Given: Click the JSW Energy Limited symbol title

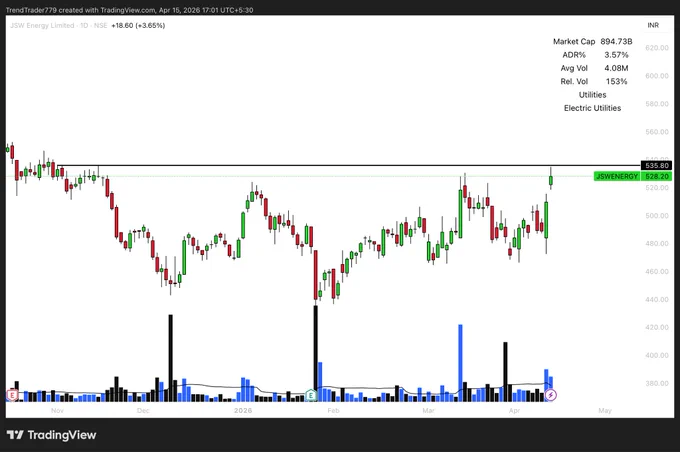Looking at the screenshot, I should click(x=59, y=26).
